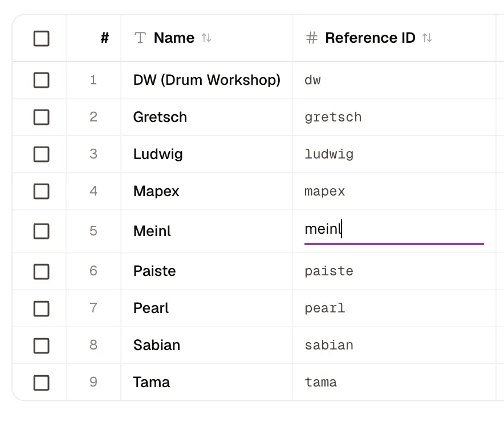Select the Gretsch row checkbox
The image size is (504, 423).
42,117
